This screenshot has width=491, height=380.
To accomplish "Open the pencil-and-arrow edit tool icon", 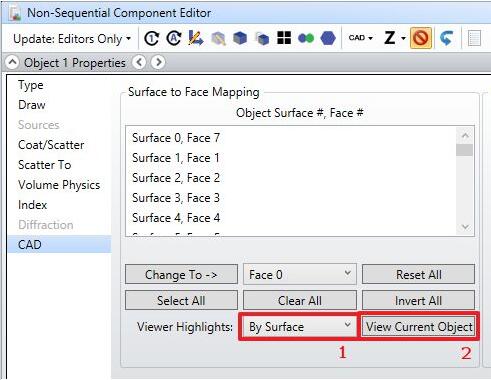I will [x=196, y=38].
